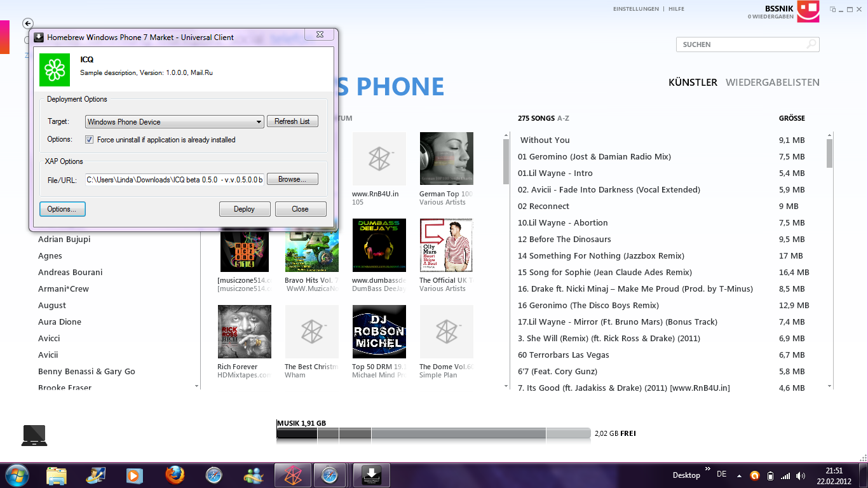This screenshot has height=488, width=868.
Task: Open Windows Explorer from the taskbar
Action: [56, 475]
